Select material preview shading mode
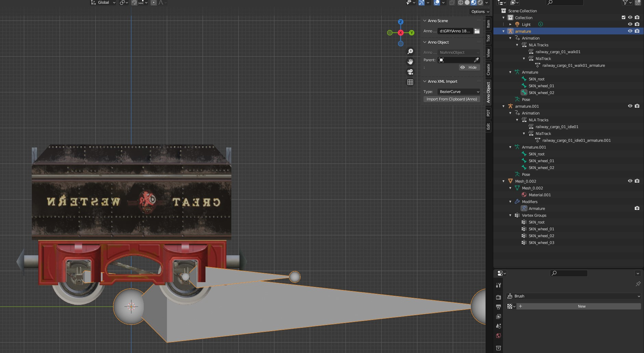This screenshot has height=353, width=644. click(x=474, y=3)
